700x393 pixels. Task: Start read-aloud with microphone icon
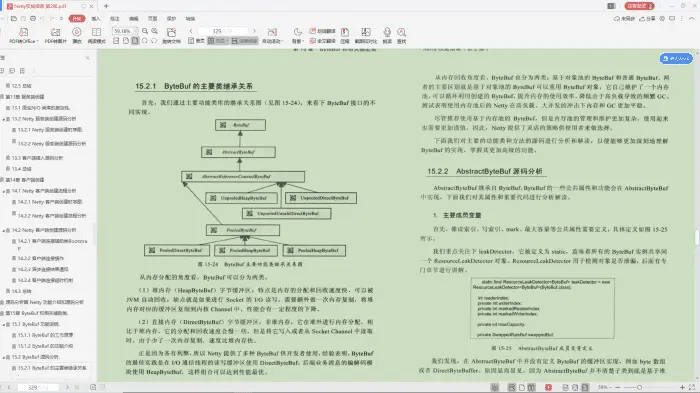click(x=387, y=35)
